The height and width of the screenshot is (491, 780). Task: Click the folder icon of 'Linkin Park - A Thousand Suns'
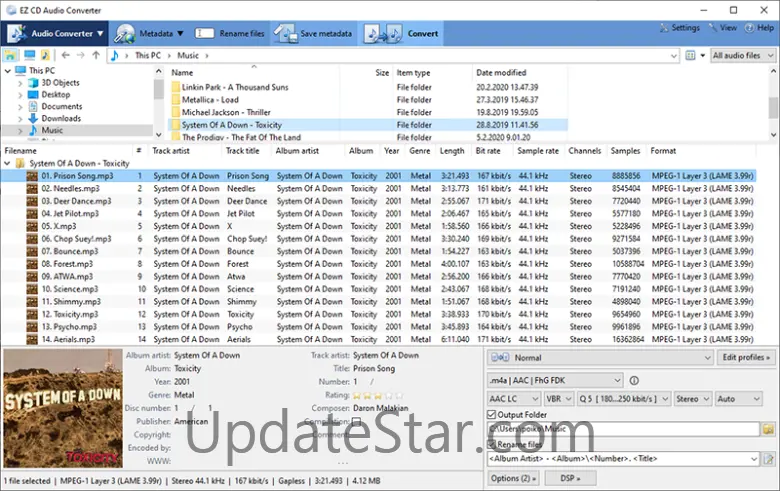[176, 87]
